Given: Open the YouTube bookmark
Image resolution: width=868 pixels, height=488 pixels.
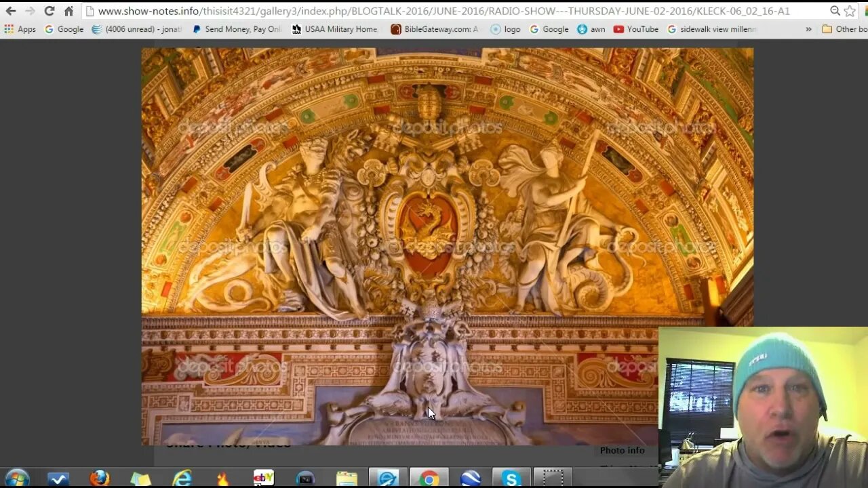Looking at the screenshot, I should pyautogui.click(x=636, y=29).
